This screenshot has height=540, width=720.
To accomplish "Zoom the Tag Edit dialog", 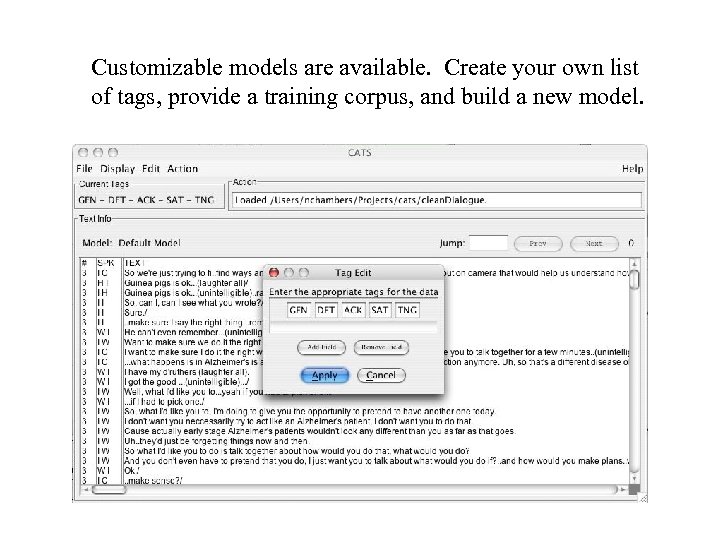I will (304, 273).
